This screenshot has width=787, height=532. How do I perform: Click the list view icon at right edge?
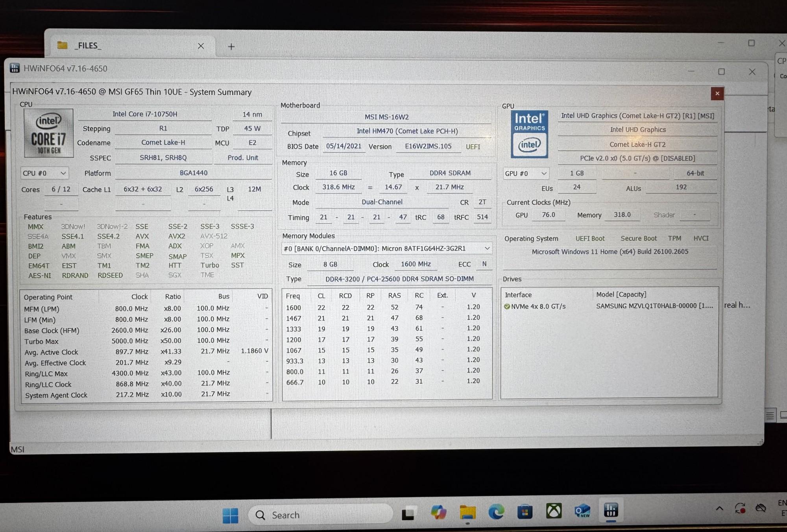click(770, 415)
